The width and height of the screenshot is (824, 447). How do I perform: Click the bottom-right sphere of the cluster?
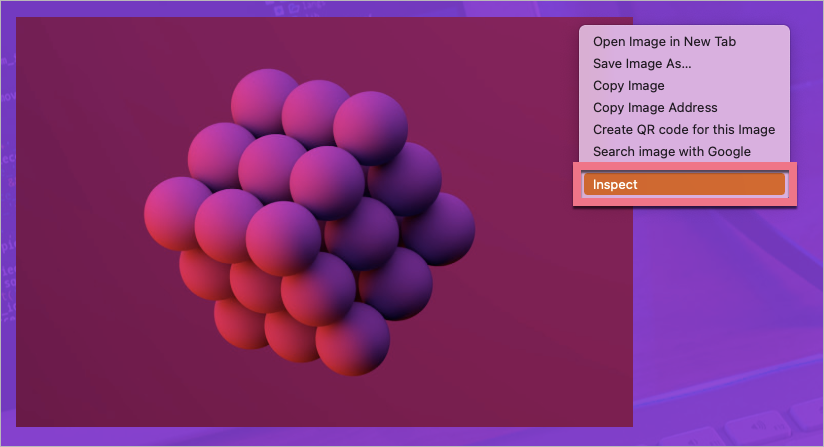pos(352,338)
